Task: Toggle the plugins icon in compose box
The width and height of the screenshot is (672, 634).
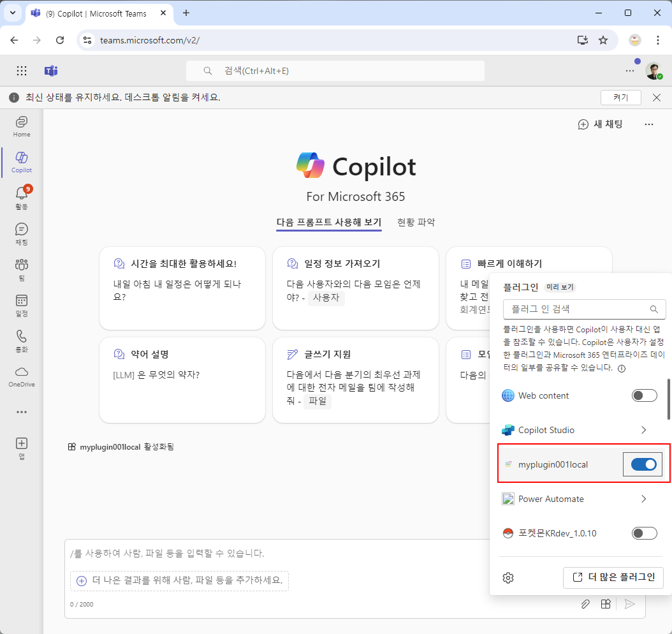Action: [606, 604]
